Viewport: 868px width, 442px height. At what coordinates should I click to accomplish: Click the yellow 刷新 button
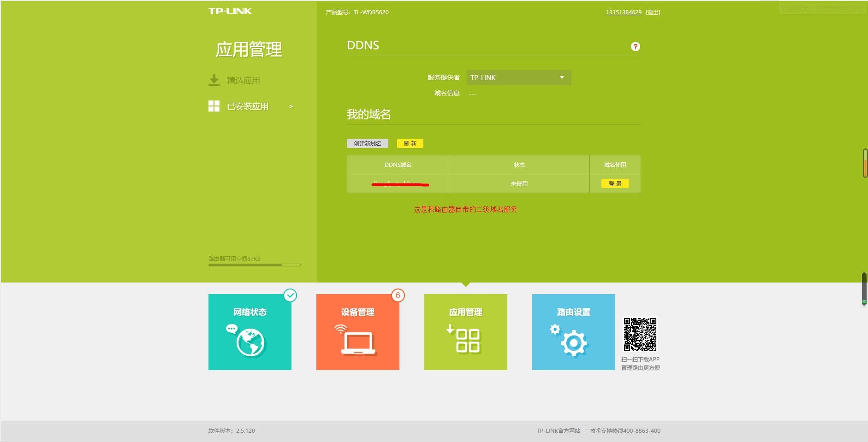410,143
